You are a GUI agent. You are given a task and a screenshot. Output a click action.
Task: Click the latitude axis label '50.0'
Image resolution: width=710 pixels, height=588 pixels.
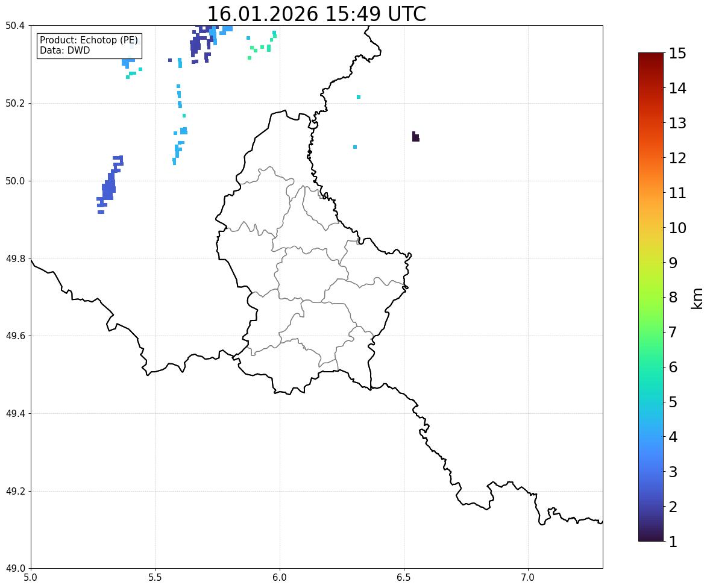pos(15,181)
